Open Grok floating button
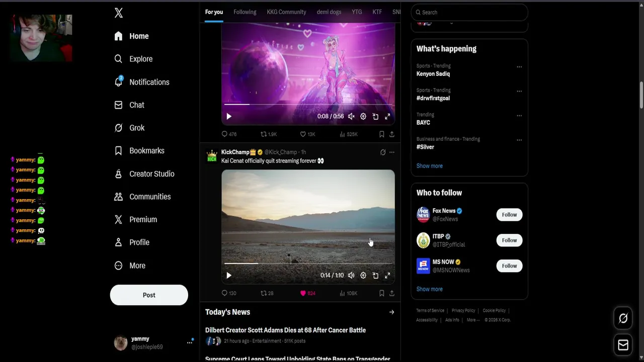The height and width of the screenshot is (362, 644). tap(623, 318)
